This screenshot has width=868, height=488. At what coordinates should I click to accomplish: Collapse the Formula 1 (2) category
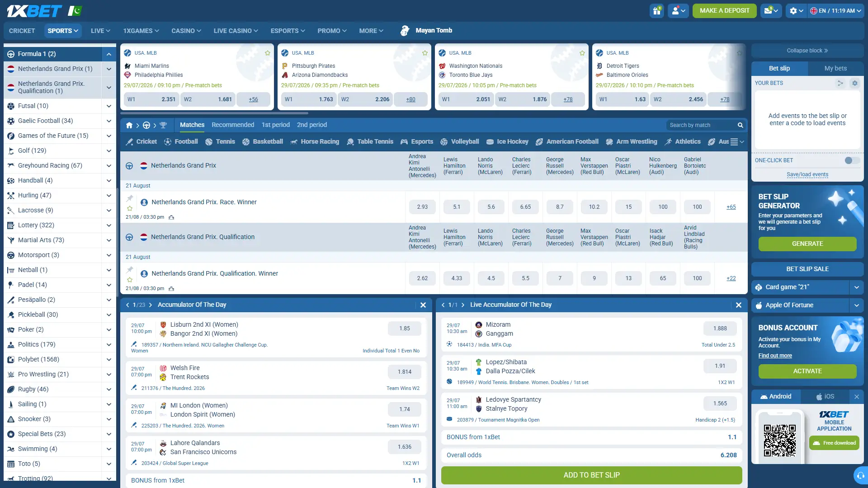(x=109, y=54)
